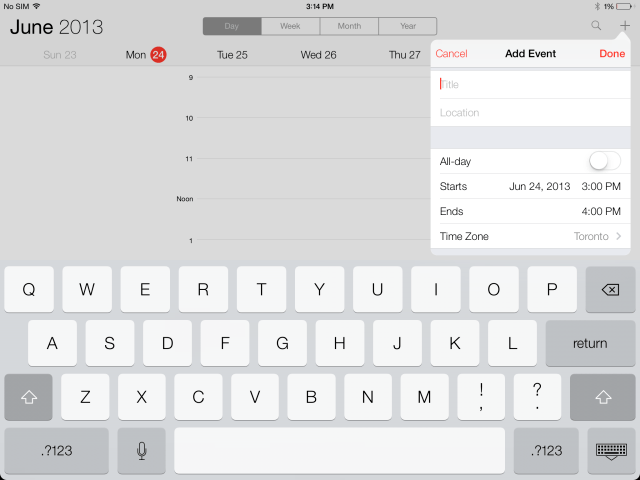
Task: Tap the search magnifier icon
Action: [597, 26]
